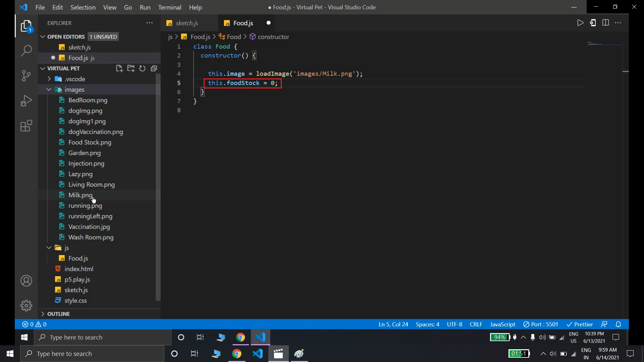Open the Search view in activity bar
The image size is (644, 362).
[26, 51]
